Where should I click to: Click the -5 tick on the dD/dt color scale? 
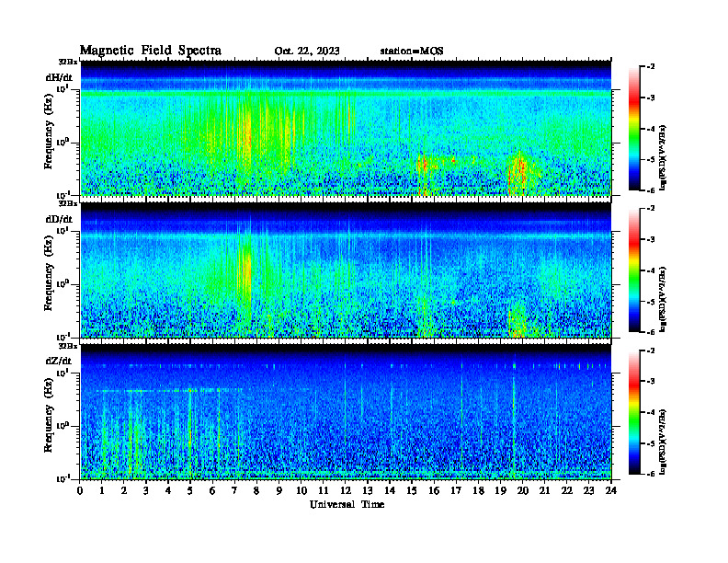coord(651,302)
